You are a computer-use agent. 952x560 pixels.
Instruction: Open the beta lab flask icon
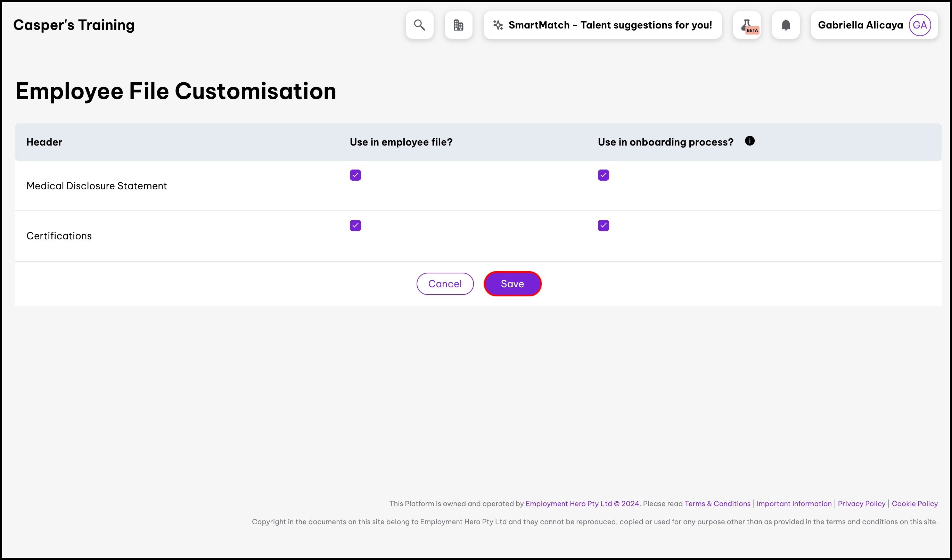747,25
